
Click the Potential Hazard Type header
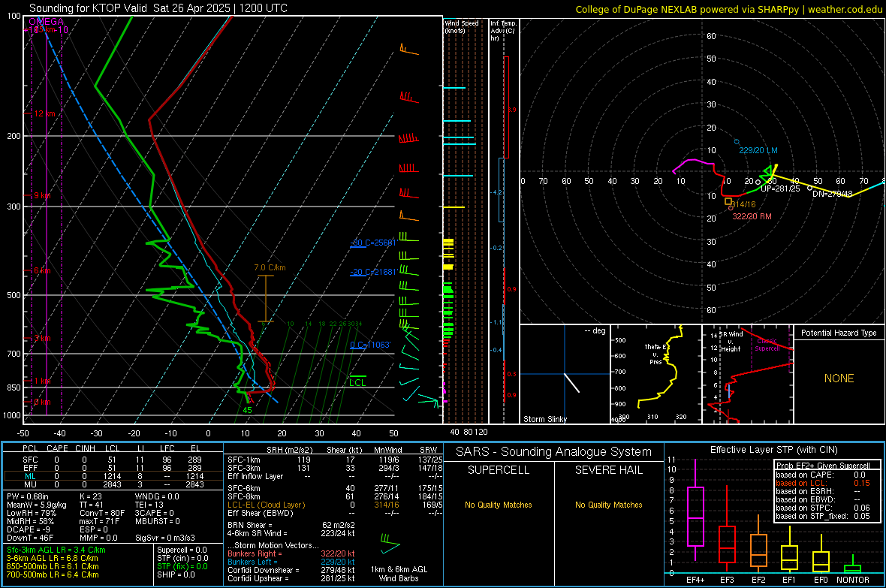coord(839,333)
